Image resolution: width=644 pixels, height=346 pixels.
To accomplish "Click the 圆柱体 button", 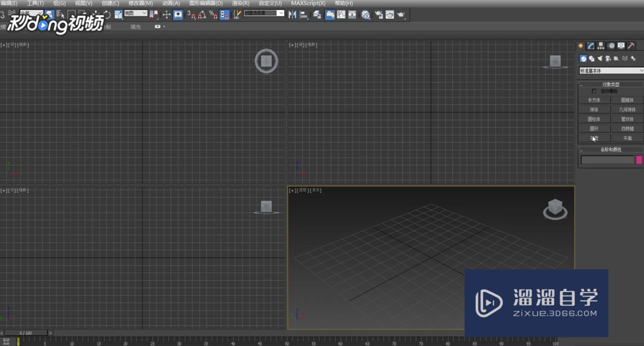I will [x=594, y=119].
